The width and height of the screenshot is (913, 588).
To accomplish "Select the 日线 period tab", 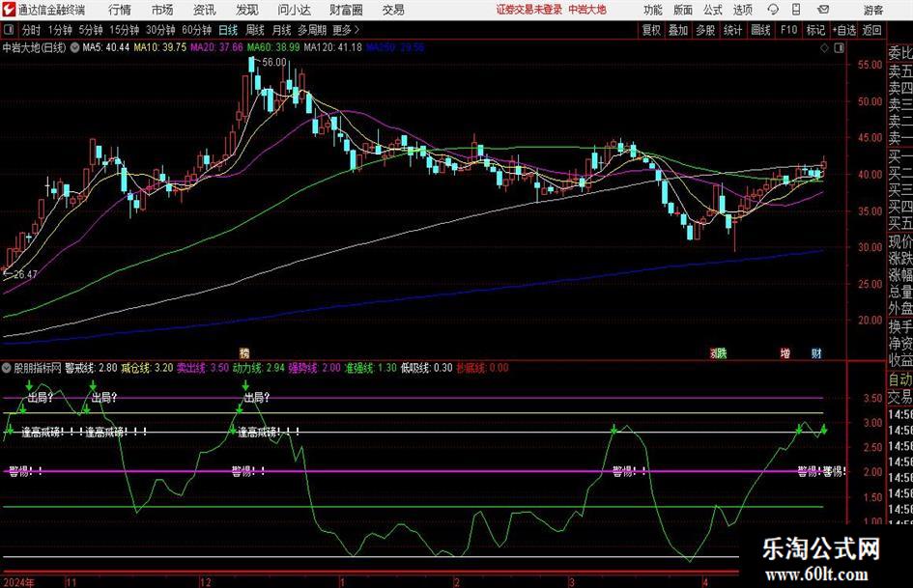I will [228, 30].
